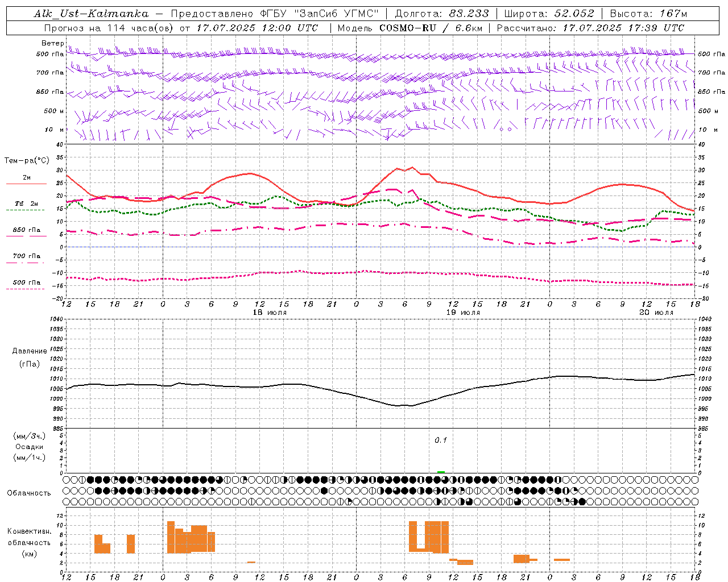This screenshot has width=728, height=582.
Task: Click the station title Alk_Ust-Kalmanka
Action: (x=91, y=14)
